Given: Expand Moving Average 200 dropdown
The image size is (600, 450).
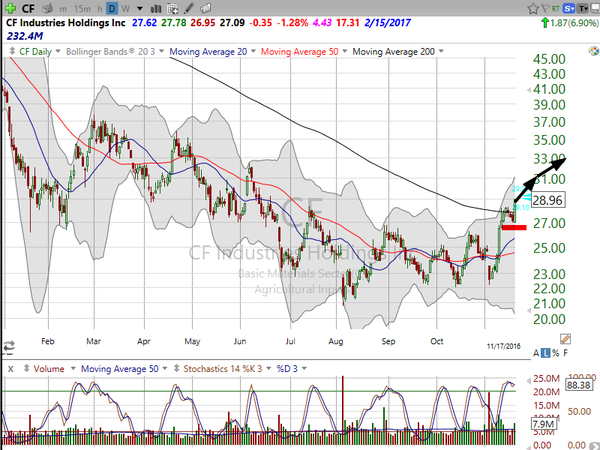Looking at the screenshot, I should pos(441,51).
